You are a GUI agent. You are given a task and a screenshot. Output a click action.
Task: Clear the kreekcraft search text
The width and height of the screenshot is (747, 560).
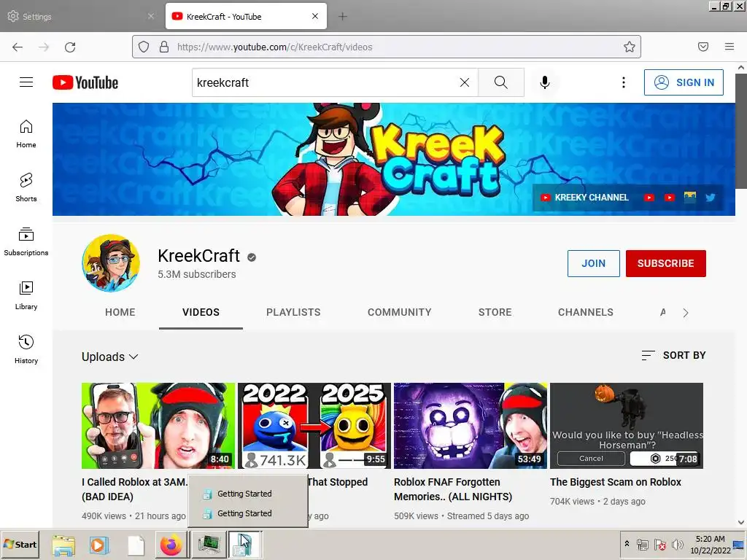tap(465, 82)
